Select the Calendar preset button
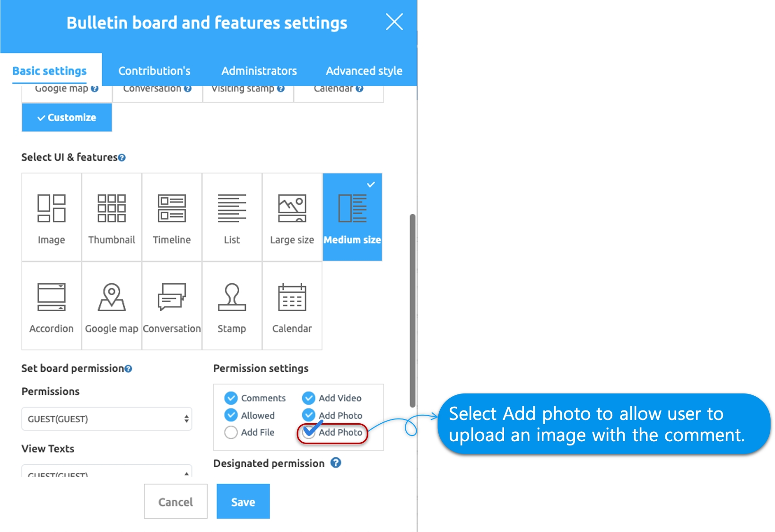The width and height of the screenshot is (775, 532). click(x=339, y=93)
